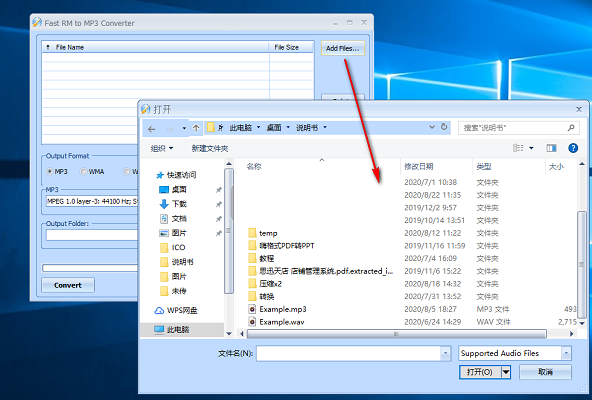Open the MPEG 1.0 layer-3 quality combo
The image size is (592, 400).
(92, 201)
